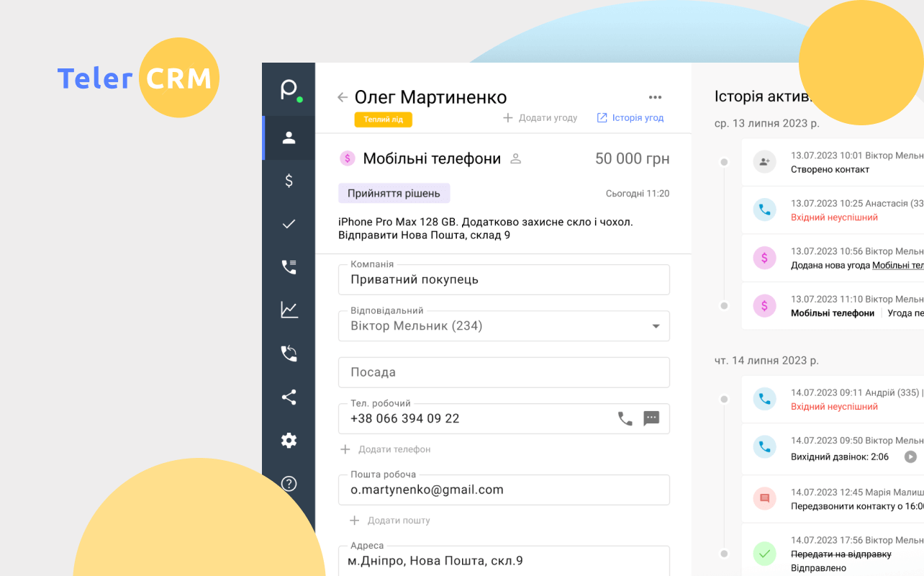Click the iPhone Pro Max deal description text
The height and width of the screenshot is (576, 924).
[x=486, y=228]
